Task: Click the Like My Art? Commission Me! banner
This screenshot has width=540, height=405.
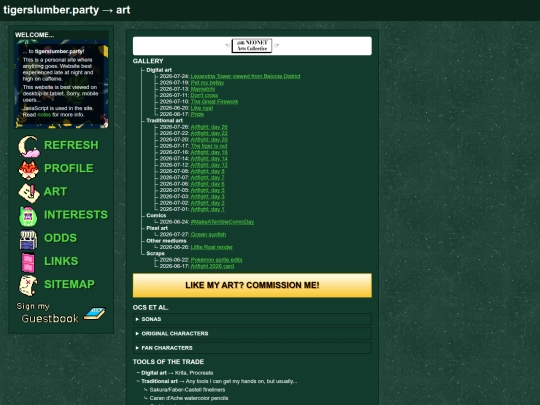Action: [x=252, y=285]
